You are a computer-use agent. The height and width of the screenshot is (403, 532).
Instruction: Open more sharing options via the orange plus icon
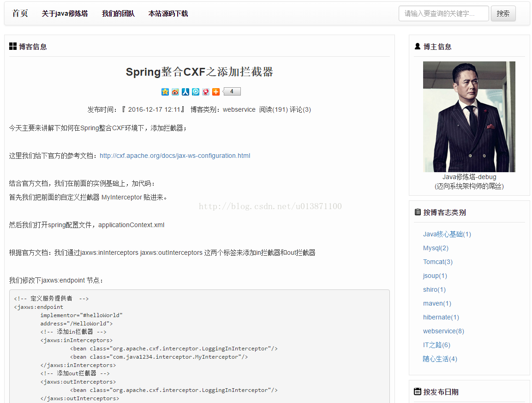pyautogui.click(x=216, y=92)
